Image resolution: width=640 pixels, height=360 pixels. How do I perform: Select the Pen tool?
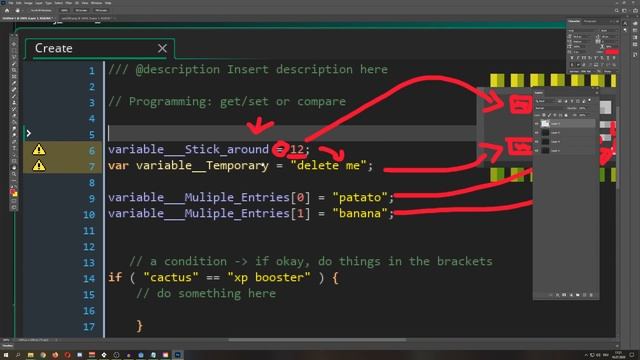14,141
